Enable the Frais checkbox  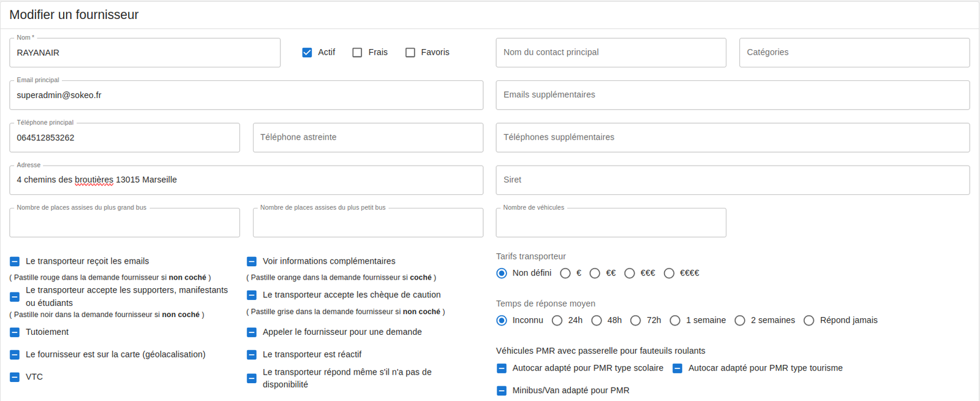pyautogui.click(x=357, y=53)
